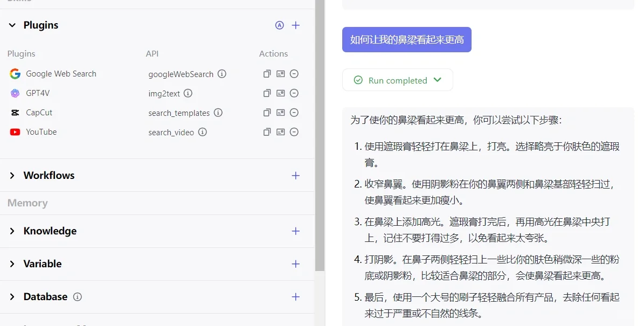Screen dimensions: 644x326
Task: Add a variable with plus icon
Action: coord(296,264)
